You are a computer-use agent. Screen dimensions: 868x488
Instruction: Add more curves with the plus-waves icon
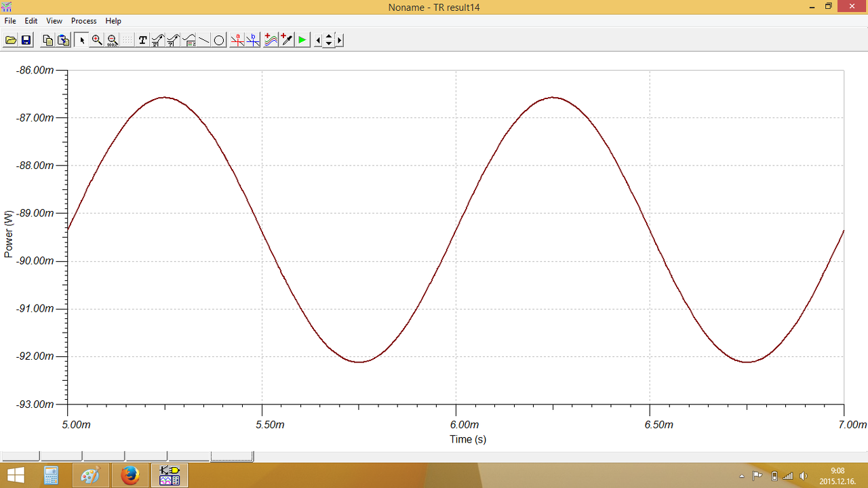[x=271, y=40]
